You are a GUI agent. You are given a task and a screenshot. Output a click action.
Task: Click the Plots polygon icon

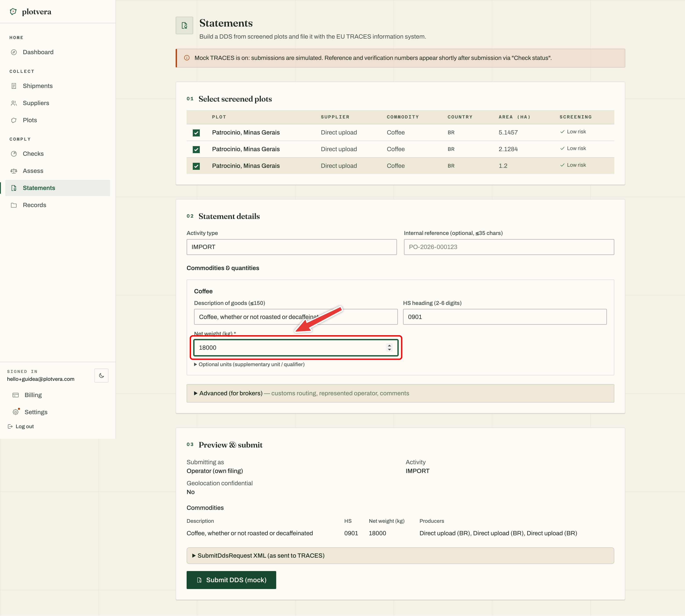tap(14, 120)
